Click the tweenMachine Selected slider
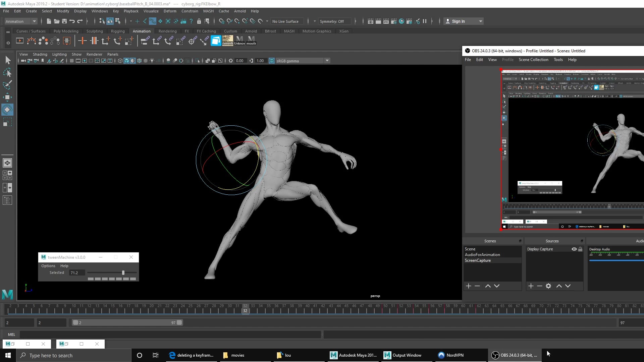Screen dimensions: 644x362 [x=123, y=273]
